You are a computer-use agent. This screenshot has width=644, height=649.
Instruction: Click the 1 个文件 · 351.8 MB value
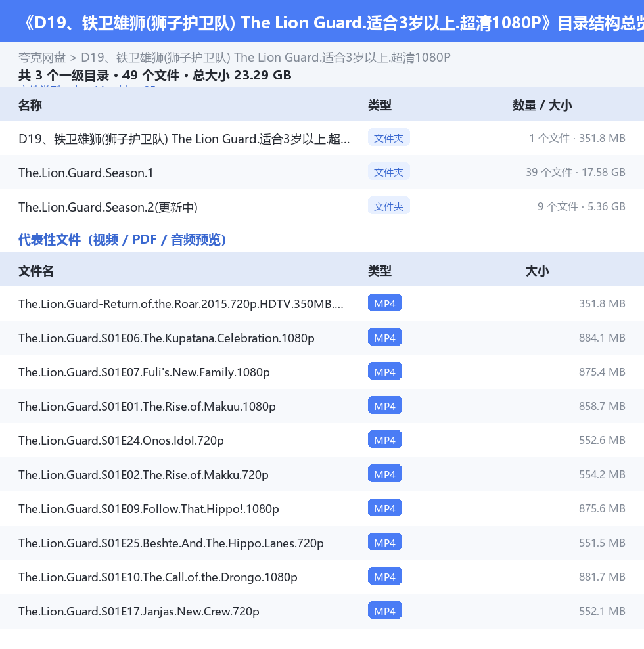(x=577, y=138)
